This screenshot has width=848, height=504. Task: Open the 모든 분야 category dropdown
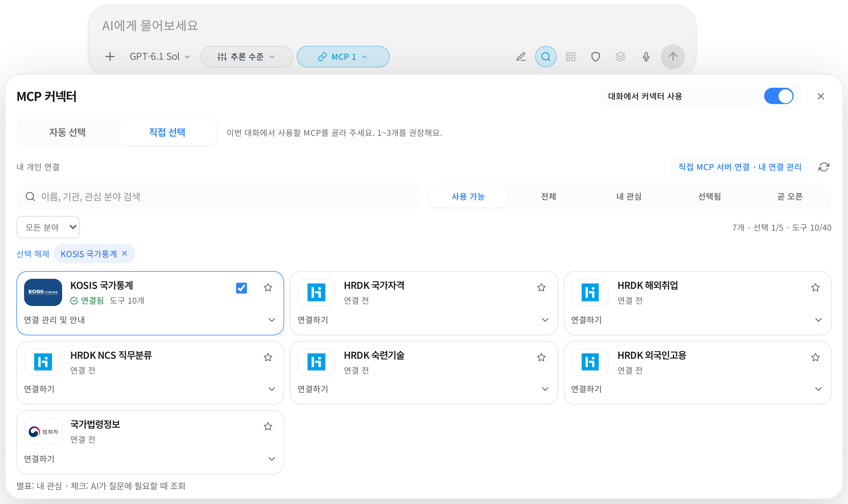[x=48, y=227]
